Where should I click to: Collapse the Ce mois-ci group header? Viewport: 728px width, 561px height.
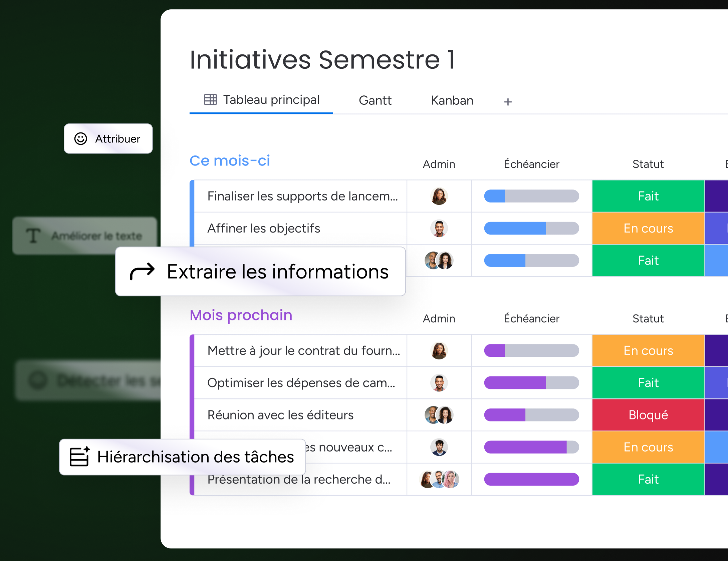[230, 161]
